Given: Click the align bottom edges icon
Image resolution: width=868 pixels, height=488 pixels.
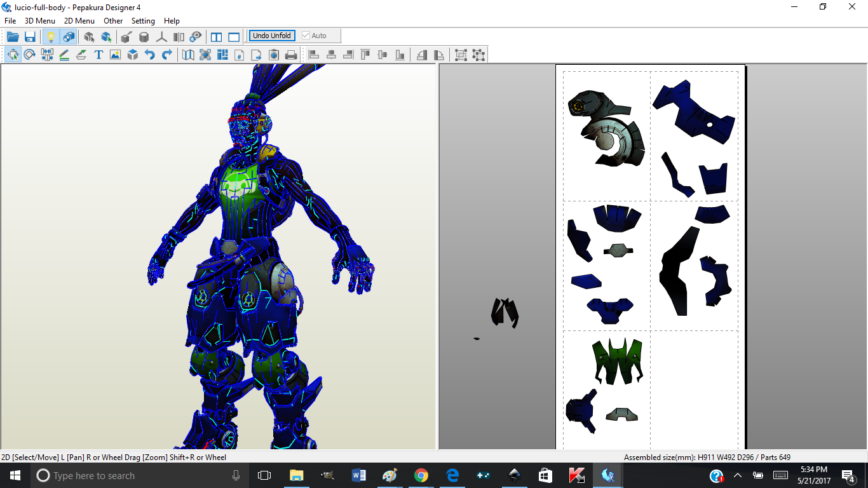Looking at the screenshot, I should coord(400,55).
